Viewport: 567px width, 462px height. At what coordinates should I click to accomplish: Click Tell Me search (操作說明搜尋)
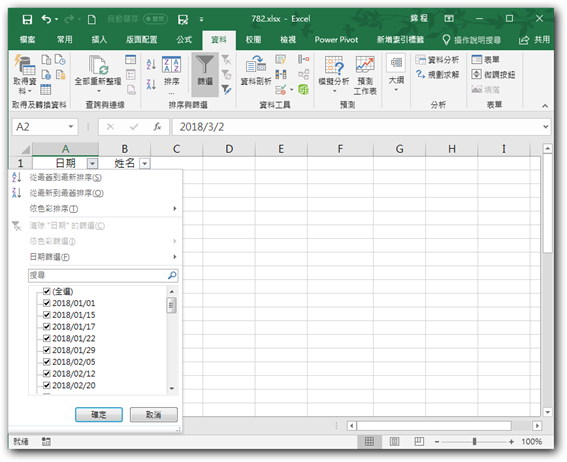pyautogui.click(x=472, y=40)
